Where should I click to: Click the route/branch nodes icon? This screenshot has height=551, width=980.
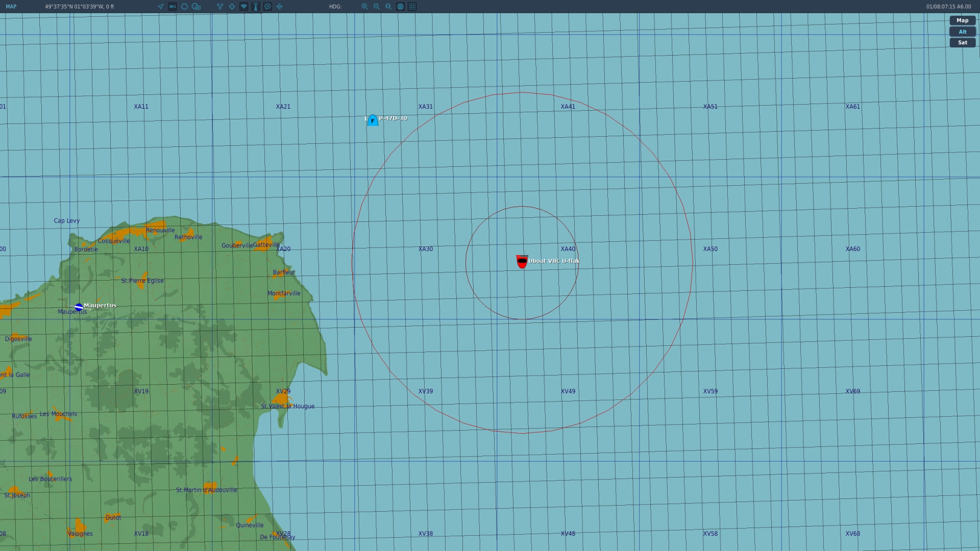click(220, 7)
